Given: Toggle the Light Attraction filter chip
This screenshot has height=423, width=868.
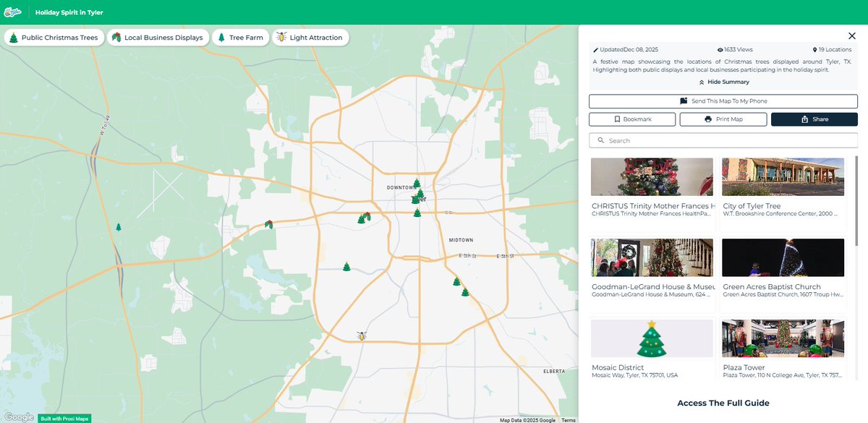Looking at the screenshot, I should 310,38.
